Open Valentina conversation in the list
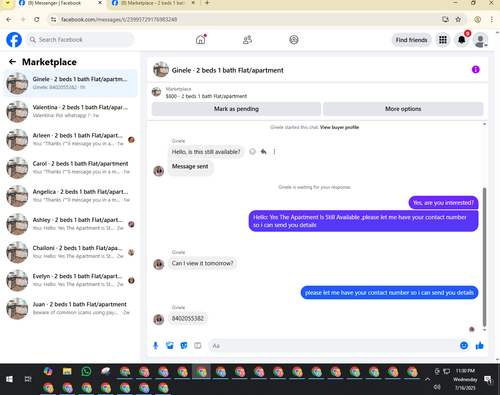This screenshot has height=395, width=500. pyautogui.click(x=70, y=112)
